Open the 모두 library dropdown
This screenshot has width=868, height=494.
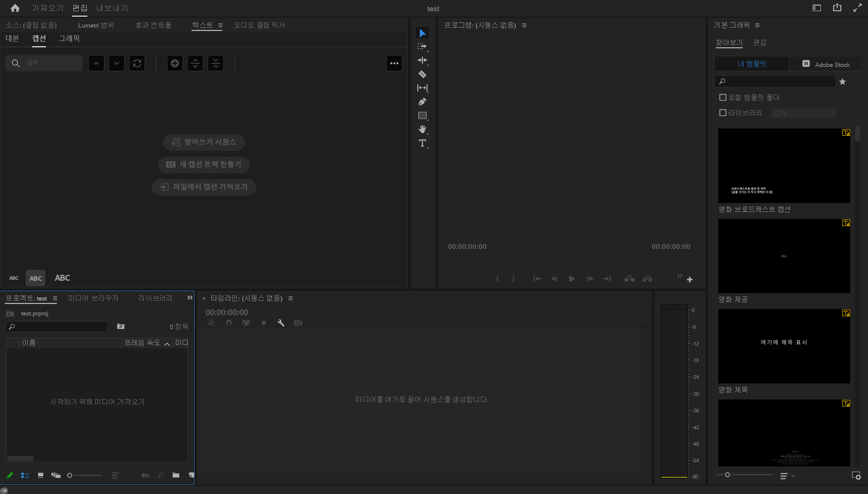click(x=803, y=113)
